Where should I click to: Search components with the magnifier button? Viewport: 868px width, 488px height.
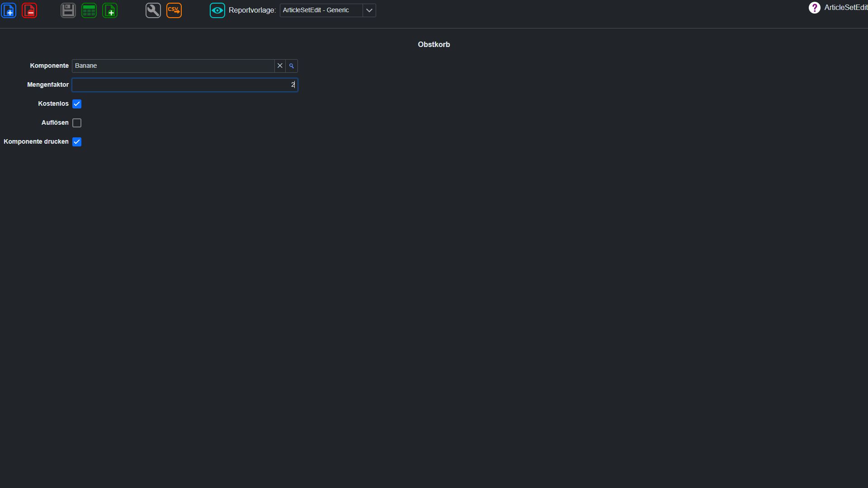(x=292, y=66)
